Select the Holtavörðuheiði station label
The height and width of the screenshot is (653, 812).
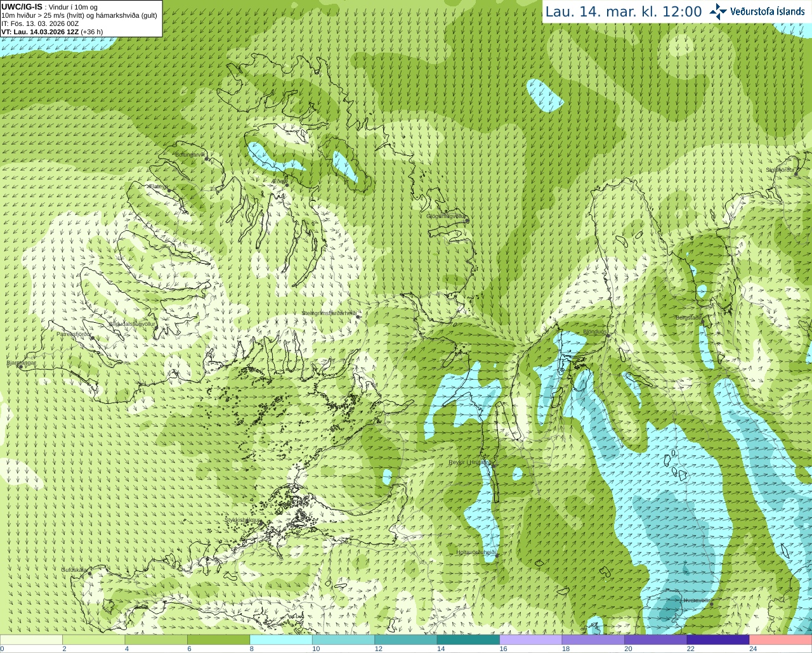coord(476,552)
